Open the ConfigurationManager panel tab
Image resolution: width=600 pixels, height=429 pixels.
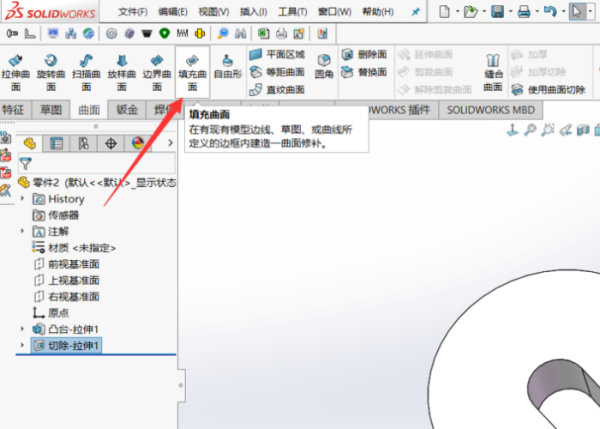pyautogui.click(x=83, y=144)
